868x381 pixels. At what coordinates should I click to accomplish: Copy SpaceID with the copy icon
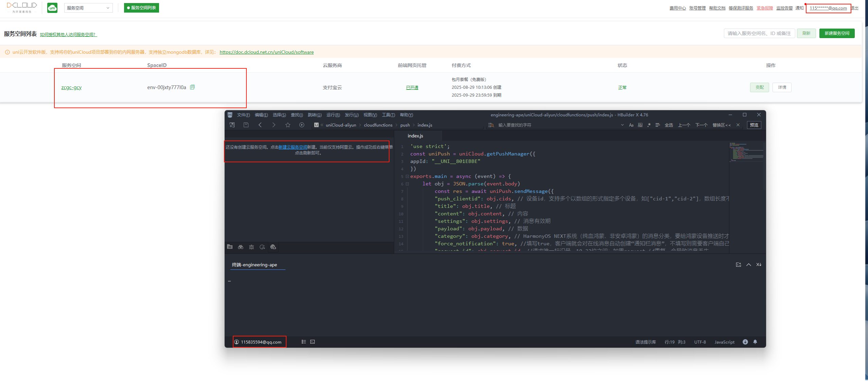(192, 87)
